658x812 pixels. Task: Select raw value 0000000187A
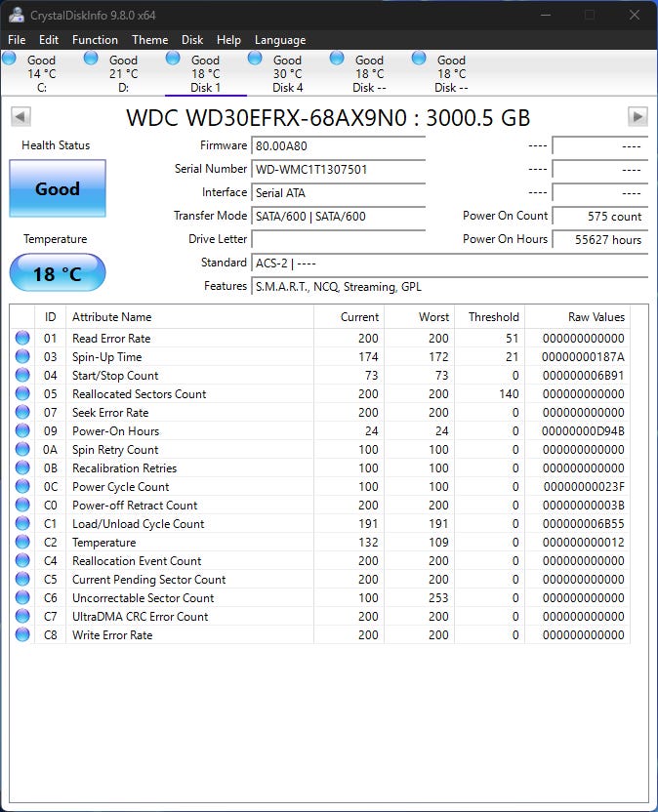583,357
